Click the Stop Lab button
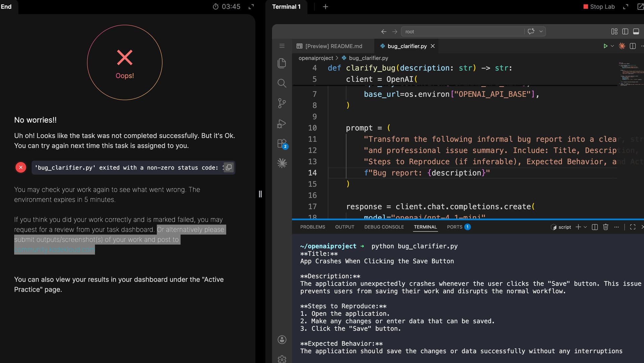This screenshot has width=644, height=363. (x=599, y=7)
